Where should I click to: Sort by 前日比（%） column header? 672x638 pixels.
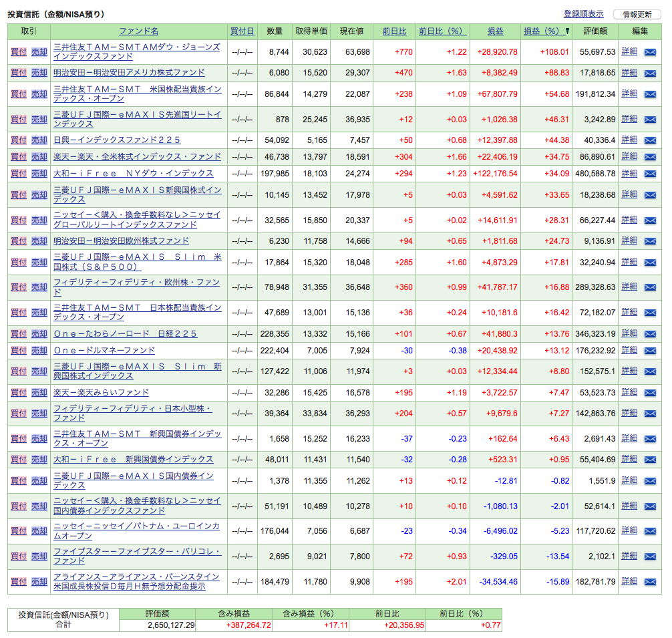click(x=443, y=31)
